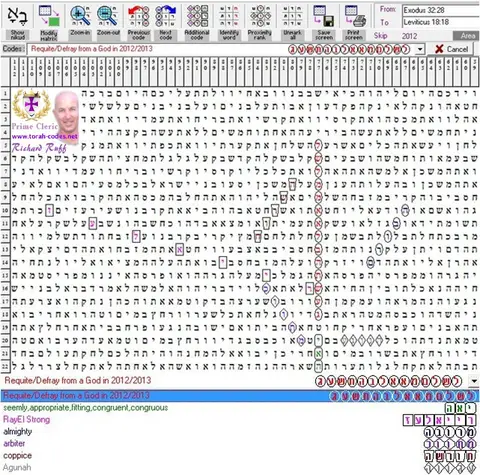
Task: Click the www.torah-codes.net link
Action: click(x=45, y=136)
